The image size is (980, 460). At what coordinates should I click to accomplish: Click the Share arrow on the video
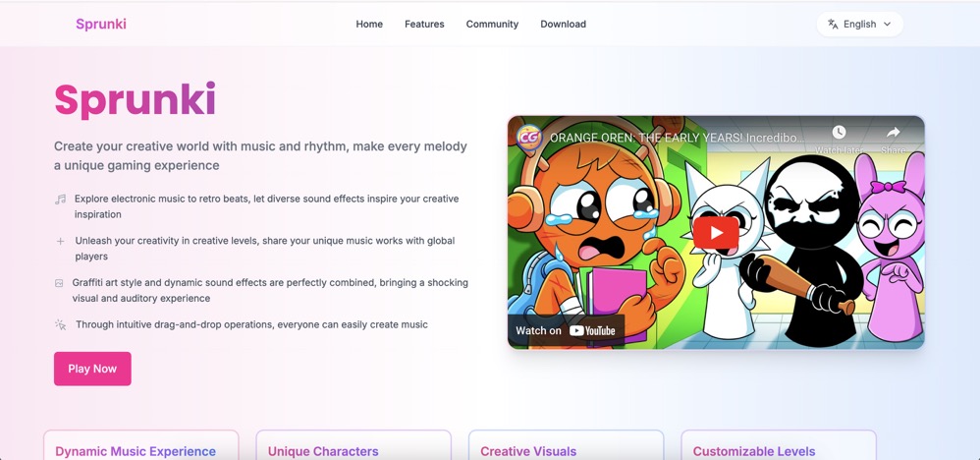(x=893, y=134)
